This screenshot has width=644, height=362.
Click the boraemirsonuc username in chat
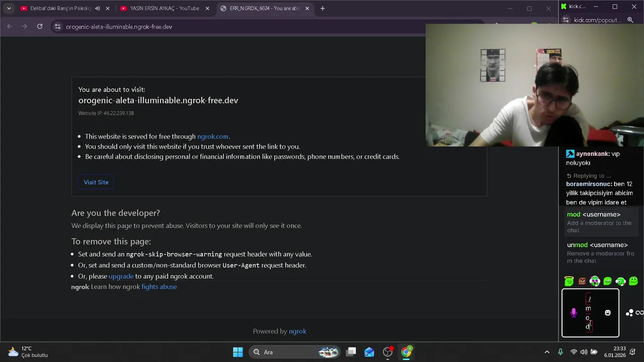[589, 184]
